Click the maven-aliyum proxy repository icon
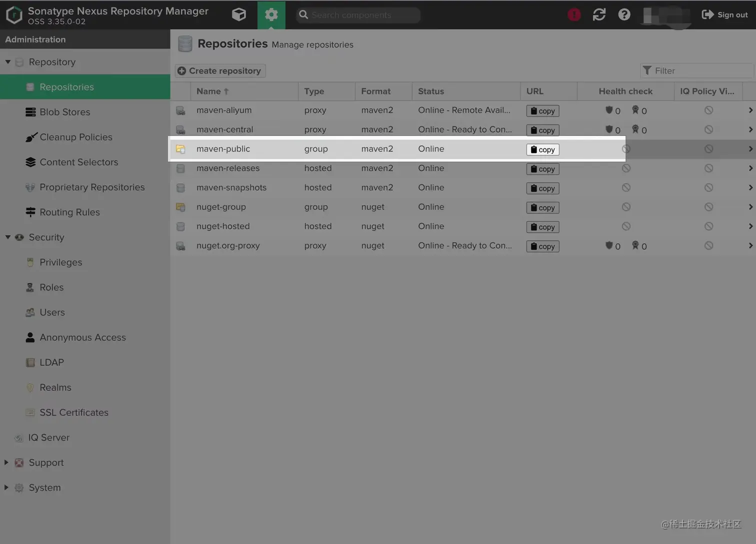756x544 pixels. click(x=180, y=110)
